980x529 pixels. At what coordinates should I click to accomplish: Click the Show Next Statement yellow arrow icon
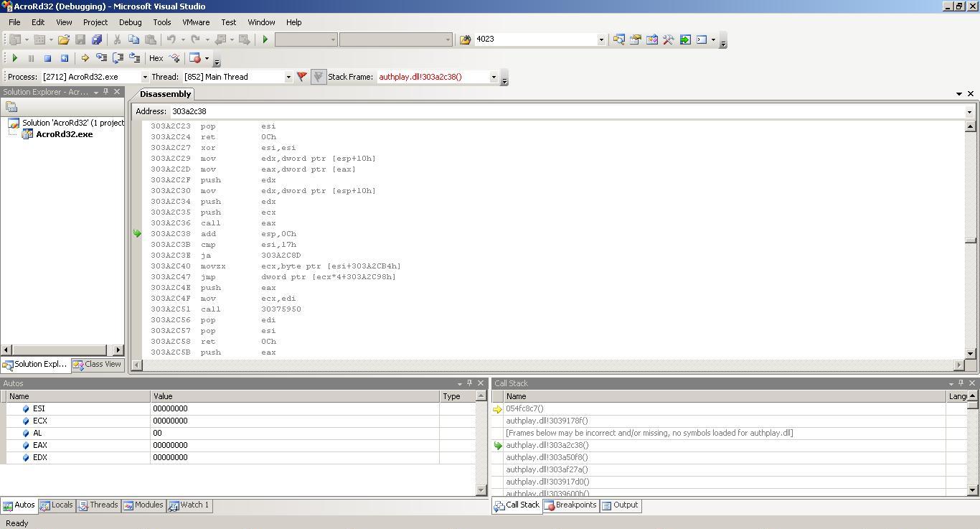coord(85,58)
